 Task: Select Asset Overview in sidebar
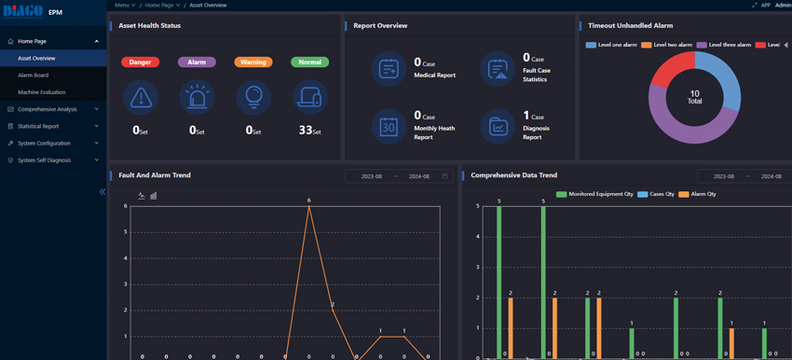point(53,58)
